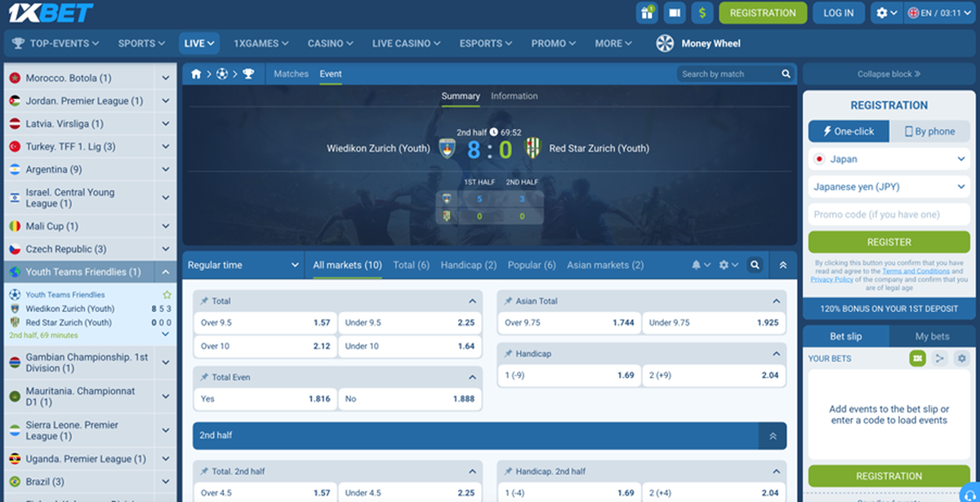Select Total Even Yes at 1.816
Image resolution: width=980 pixels, height=502 pixels.
[x=265, y=399]
